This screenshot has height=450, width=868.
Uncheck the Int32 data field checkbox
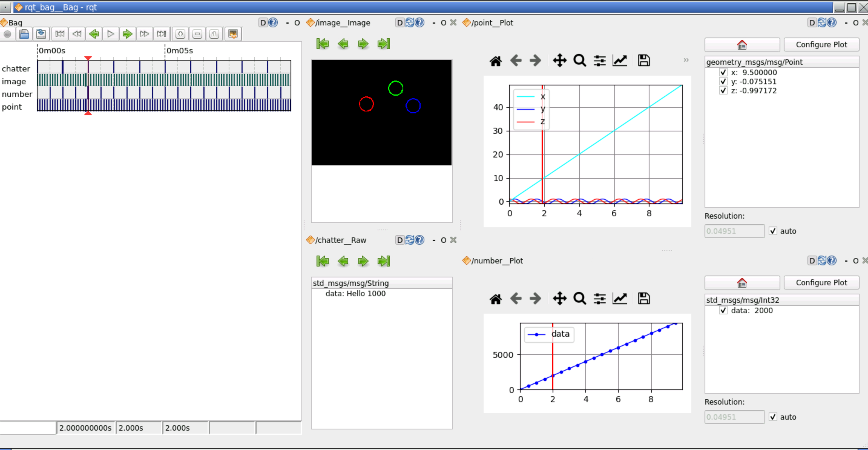723,310
